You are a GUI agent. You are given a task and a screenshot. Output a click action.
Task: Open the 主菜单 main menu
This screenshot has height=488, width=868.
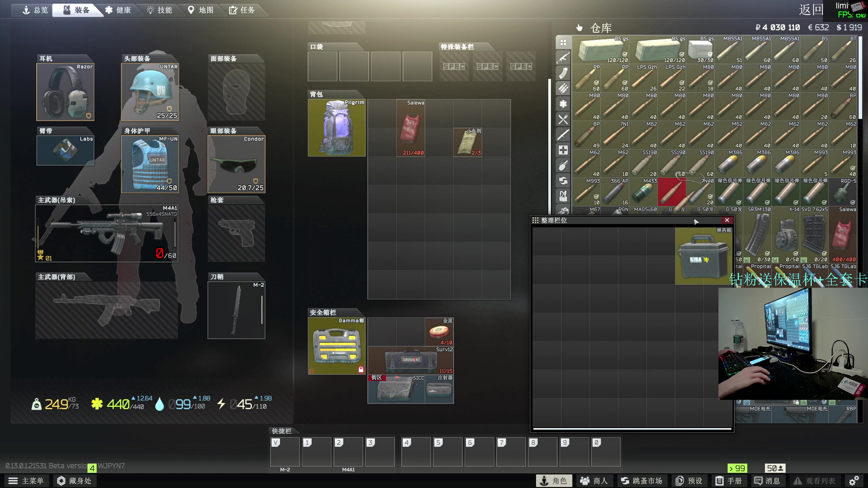pos(26,481)
